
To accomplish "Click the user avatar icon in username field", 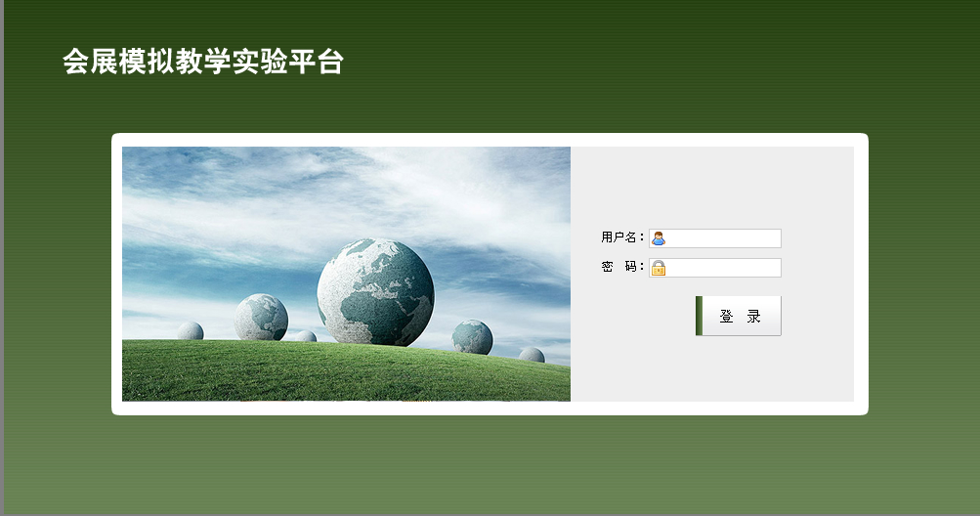I will tap(659, 238).
